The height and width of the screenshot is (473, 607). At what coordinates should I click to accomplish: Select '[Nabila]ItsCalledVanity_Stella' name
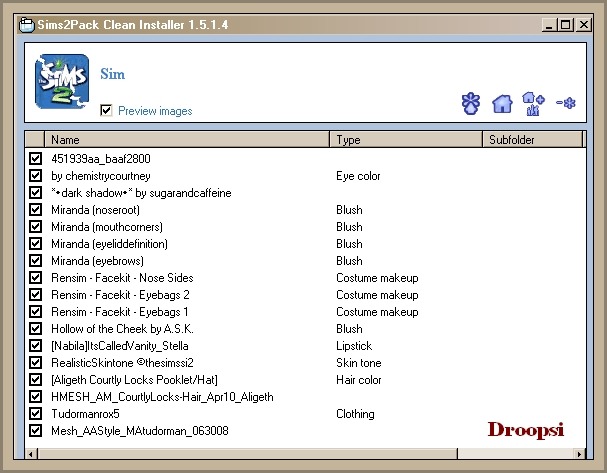tap(120, 346)
